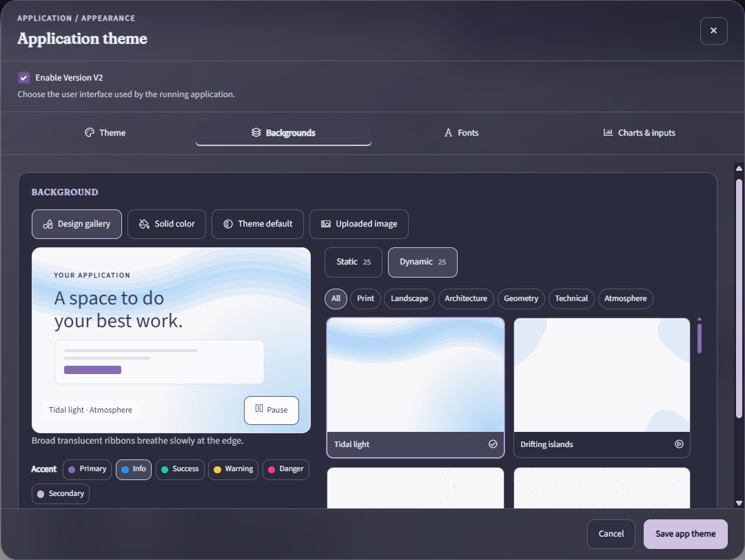
Task: Toggle the Enable Version V2 checkbox
Action: pos(23,77)
